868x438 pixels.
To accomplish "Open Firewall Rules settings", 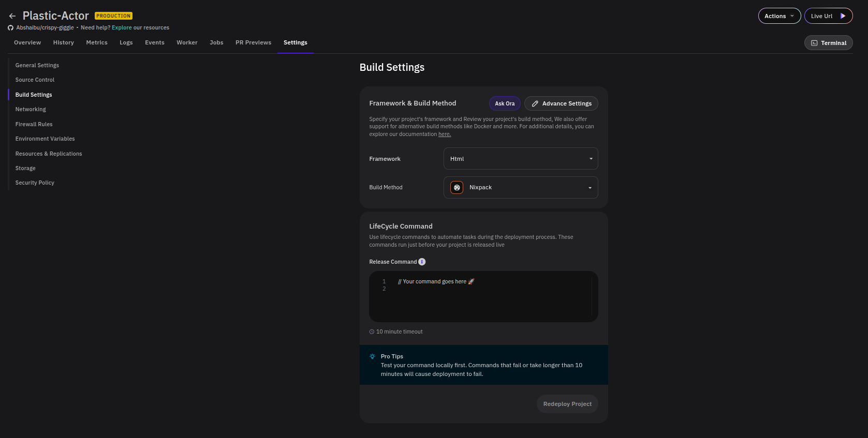I will click(x=34, y=124).
